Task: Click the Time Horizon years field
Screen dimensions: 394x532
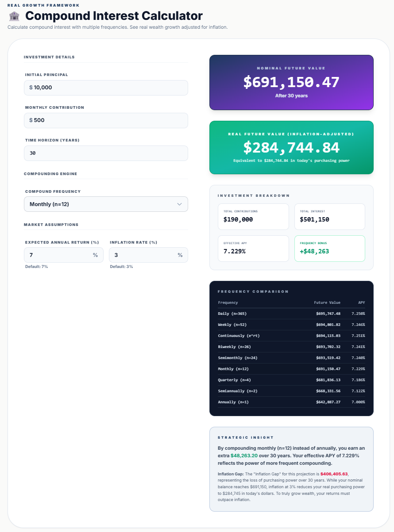Action: tap(106, 153)
